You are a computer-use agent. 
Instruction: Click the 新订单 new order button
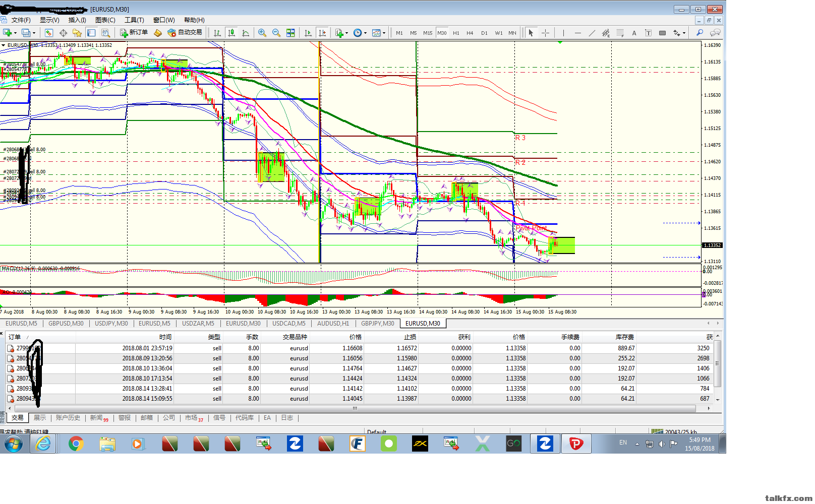[x=134, y=33]
